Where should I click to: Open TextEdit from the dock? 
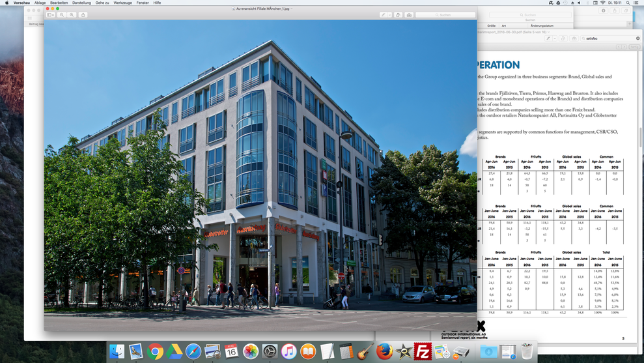click(327, 351)
